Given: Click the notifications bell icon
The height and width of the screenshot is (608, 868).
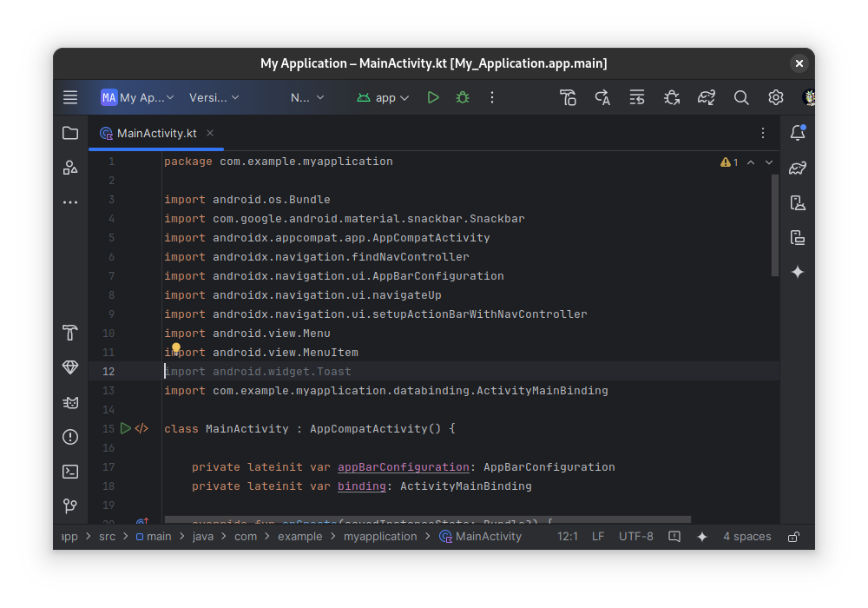Looking at the screenshot, I should click(x=798, y=133).
